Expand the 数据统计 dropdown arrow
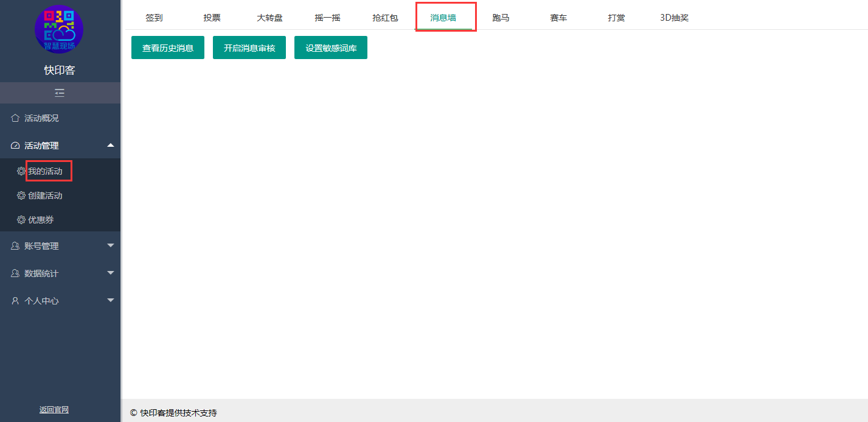The image size is (868, 422). [x=110, y=273]
